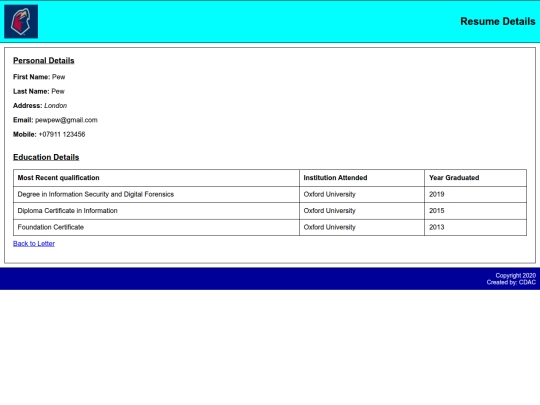This screenshot has height=405, width=540.
Task: Click Oxford University in the 2019 row
Action: (362, 194)
